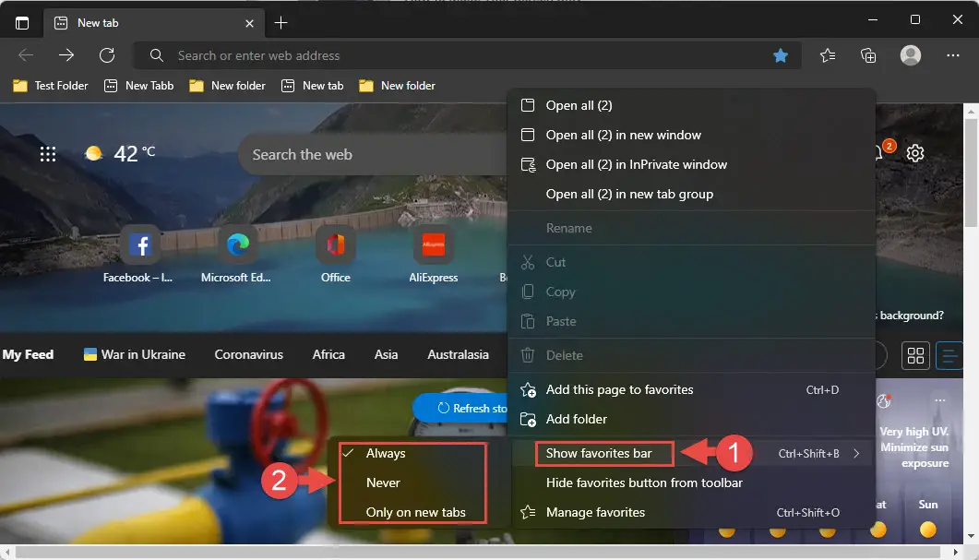Click the Refresh page icon
The image size is (979, 560).
coord(107,55)
